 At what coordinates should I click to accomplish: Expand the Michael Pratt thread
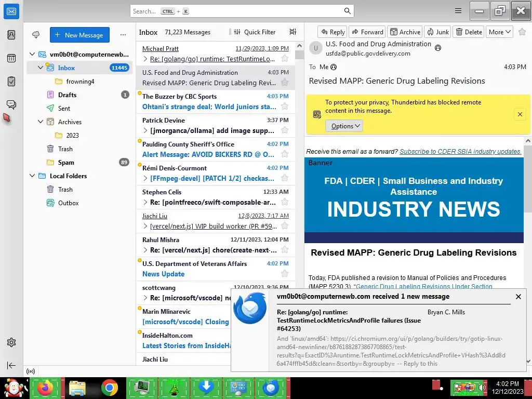click(x=145, y=59)
